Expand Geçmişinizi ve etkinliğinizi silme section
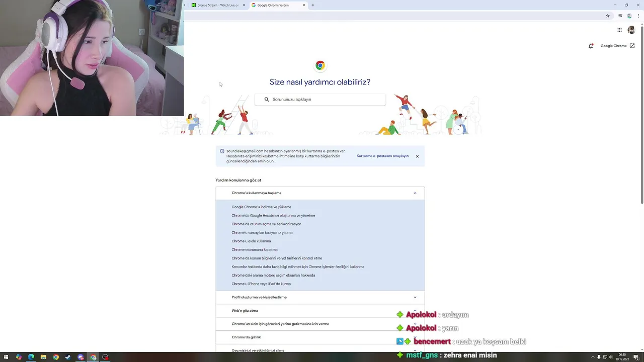The width and height of the screenshot is (644, 362). click(x=320, y=349)
